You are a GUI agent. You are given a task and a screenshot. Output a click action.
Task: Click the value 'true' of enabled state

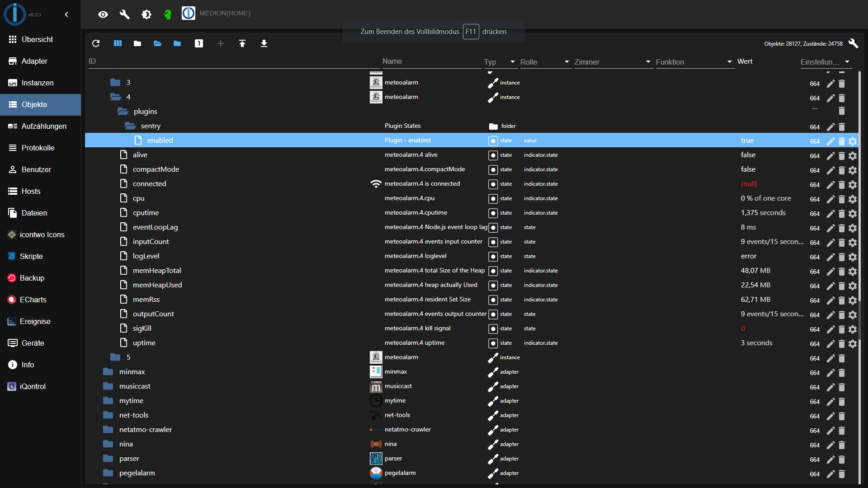click(x=747, y=141)
